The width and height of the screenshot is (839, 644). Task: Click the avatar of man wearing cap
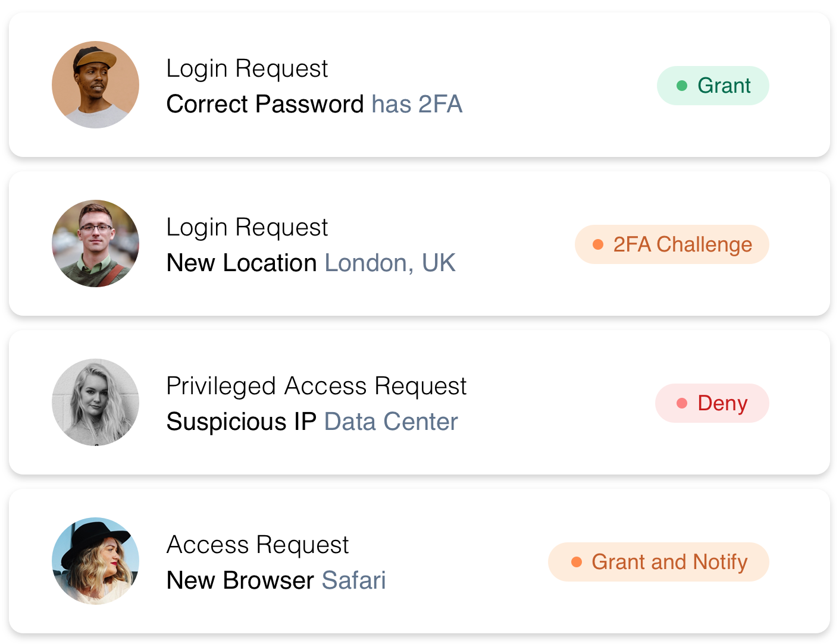click(95, 85)
